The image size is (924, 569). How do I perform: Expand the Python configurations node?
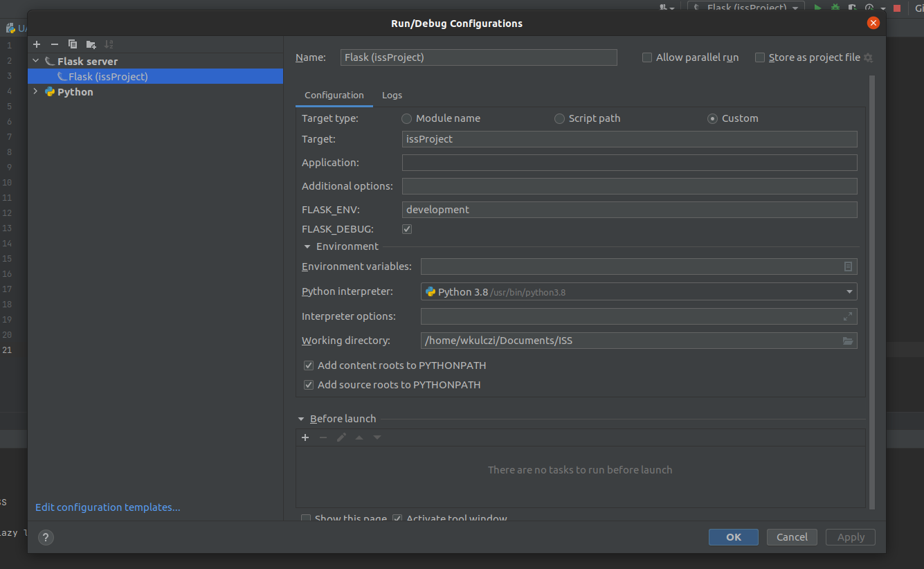(36, 91)
